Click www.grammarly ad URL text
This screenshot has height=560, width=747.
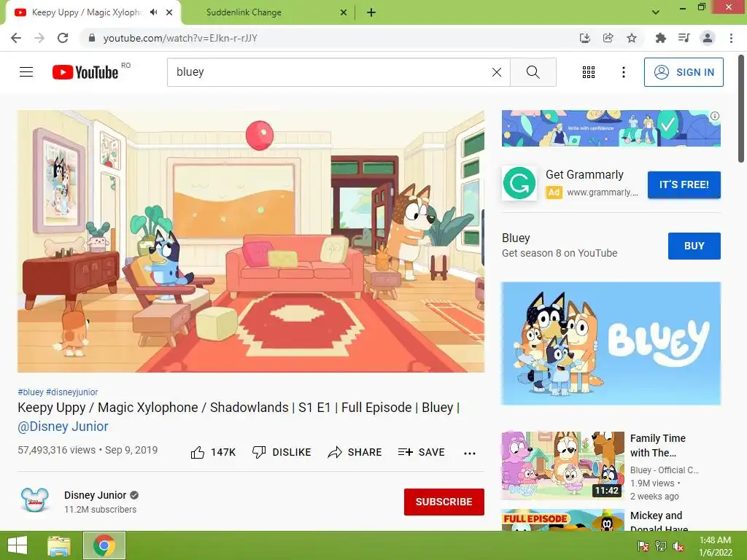[x=602, y=192]
